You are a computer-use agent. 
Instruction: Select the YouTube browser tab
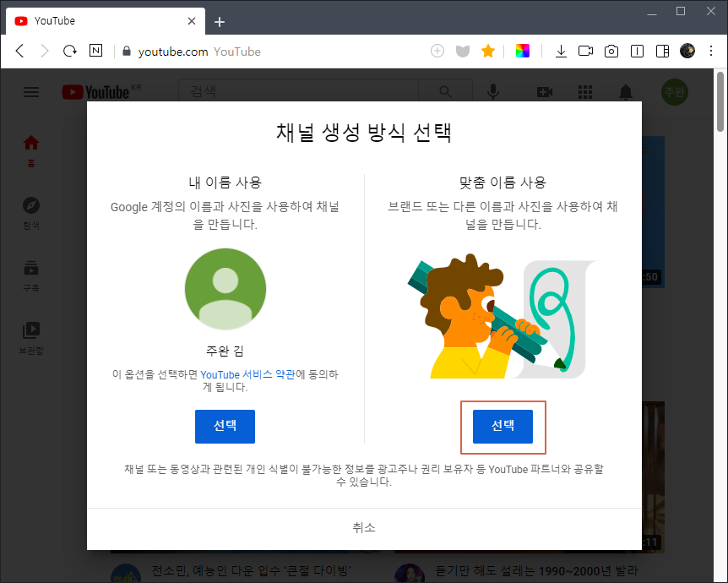pos(106,21)
